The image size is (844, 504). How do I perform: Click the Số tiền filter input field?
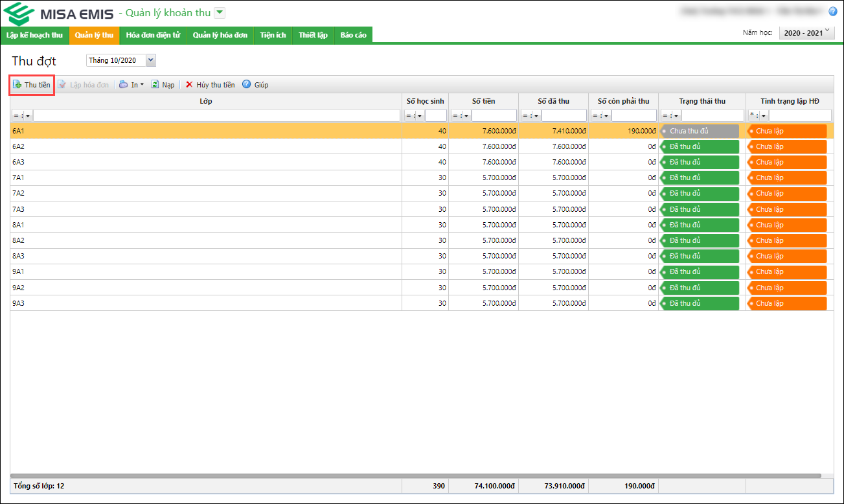tap(494, 115)
